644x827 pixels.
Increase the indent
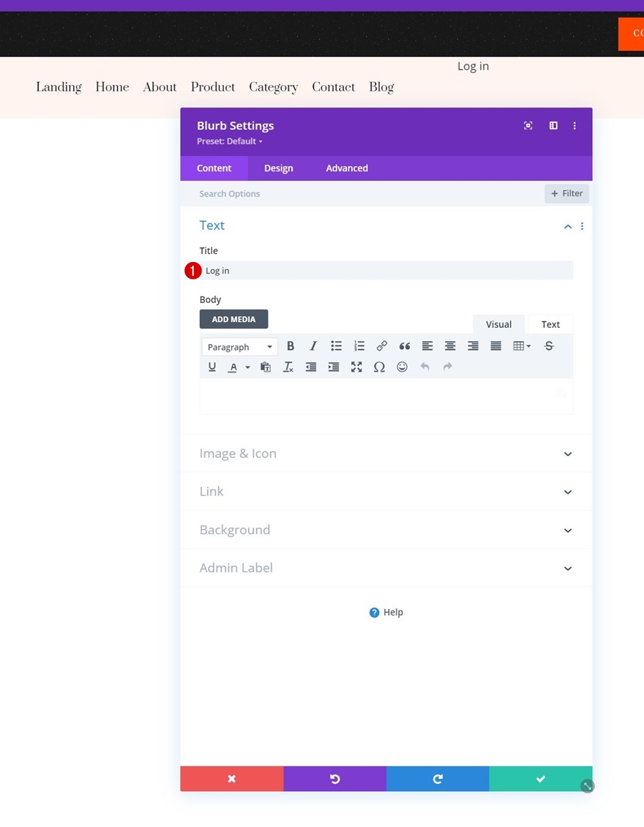(334, 367)
